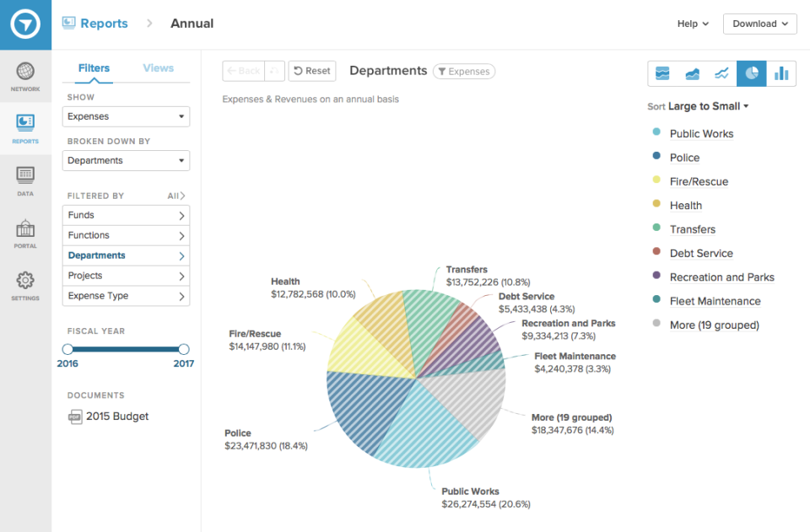Open Settings gear in sidebar
The image size is (810, 532).
click(x=25, y=285)
